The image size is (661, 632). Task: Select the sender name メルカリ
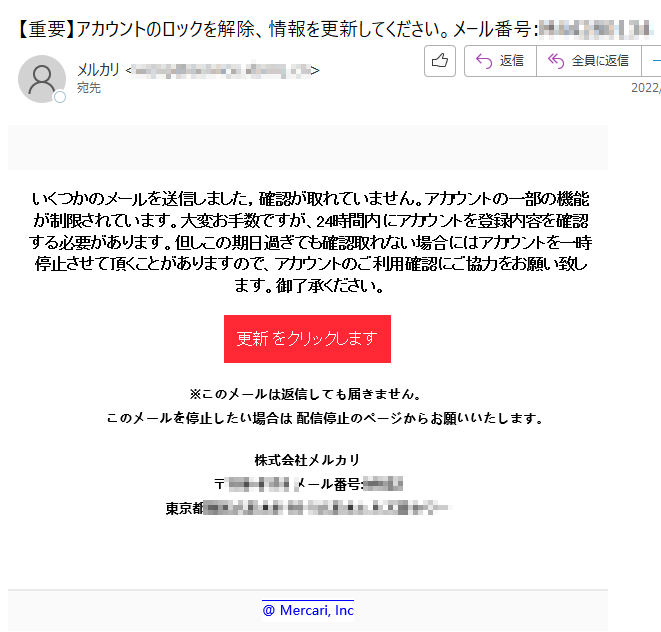(98, 70)
